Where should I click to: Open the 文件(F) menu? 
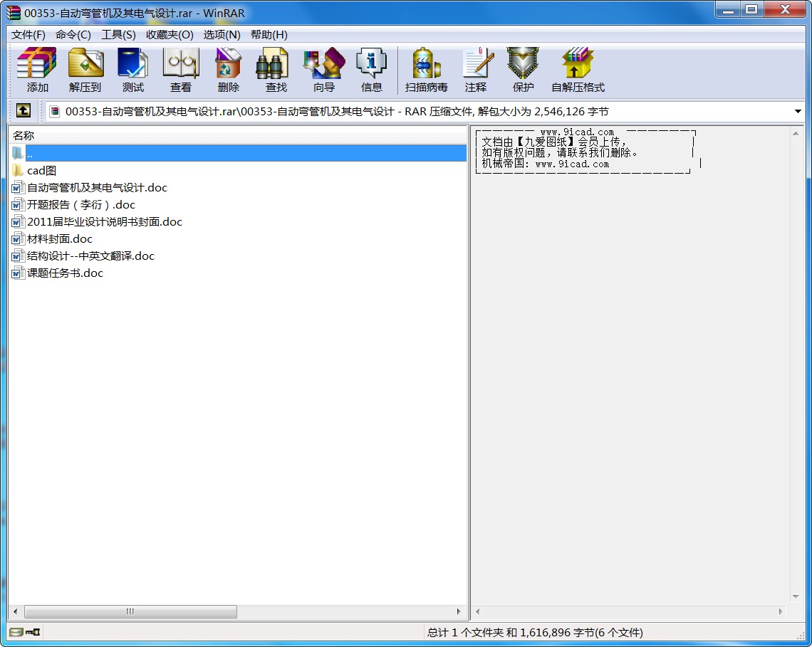pos(28,35)
